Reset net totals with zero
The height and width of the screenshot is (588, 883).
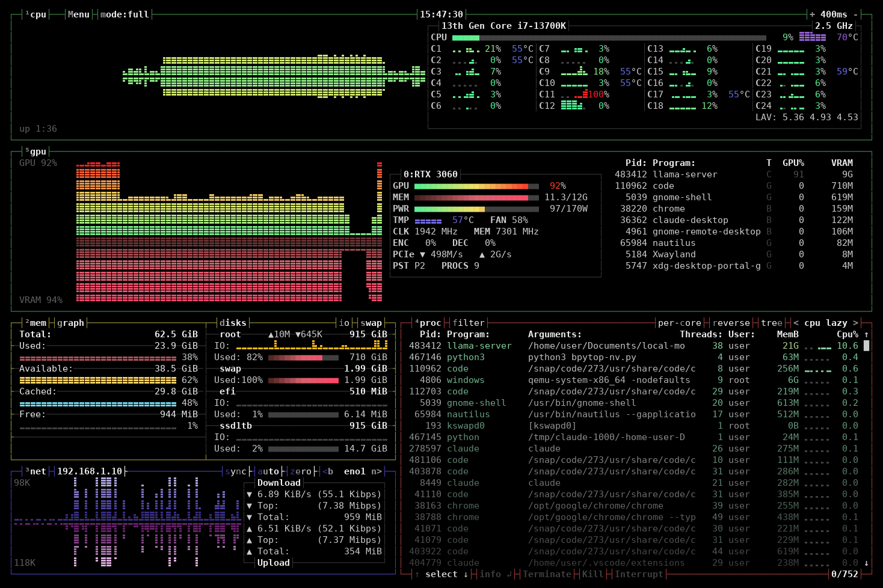(301, 471)
